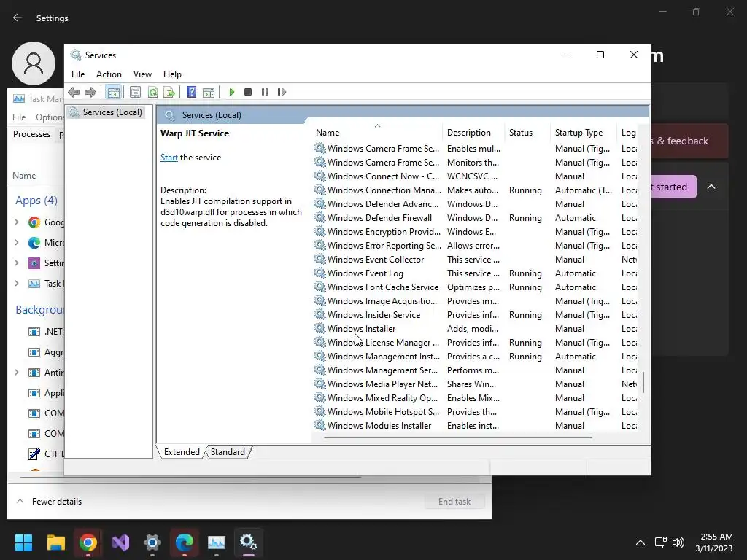This screenshot has height=560, width=747.
Task: Toggle the Show/Hide Console Tree toolbar icon
Action: [x=113, y=92]
